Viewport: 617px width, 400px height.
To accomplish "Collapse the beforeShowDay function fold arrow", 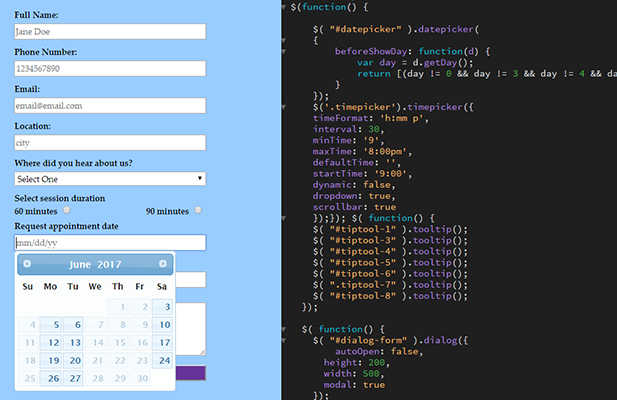I will [x=284, y=51].
